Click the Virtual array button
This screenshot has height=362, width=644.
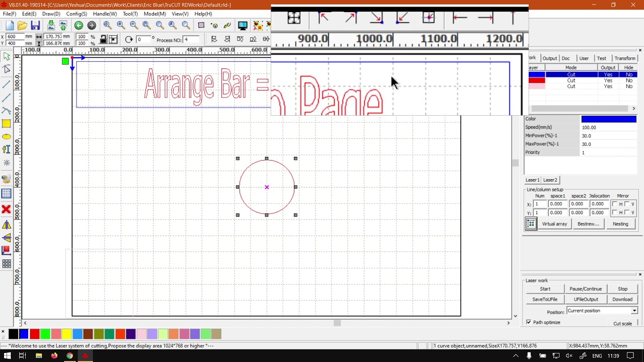[x=554, y=224]
